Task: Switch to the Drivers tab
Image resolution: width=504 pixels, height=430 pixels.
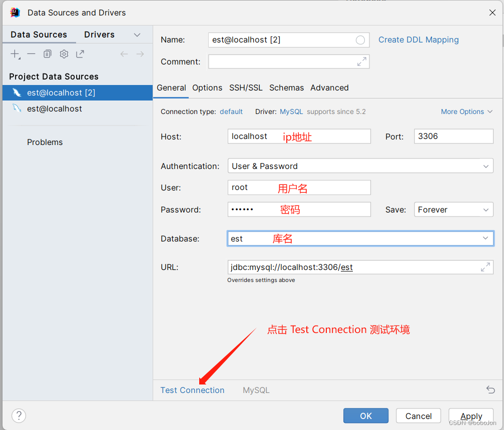Action: tap(99, 34)
